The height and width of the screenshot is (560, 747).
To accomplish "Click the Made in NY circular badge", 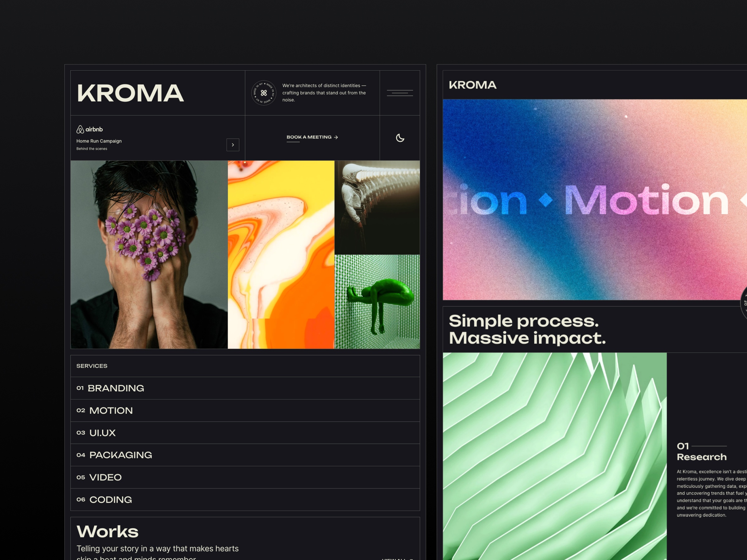I will [263, 93].
